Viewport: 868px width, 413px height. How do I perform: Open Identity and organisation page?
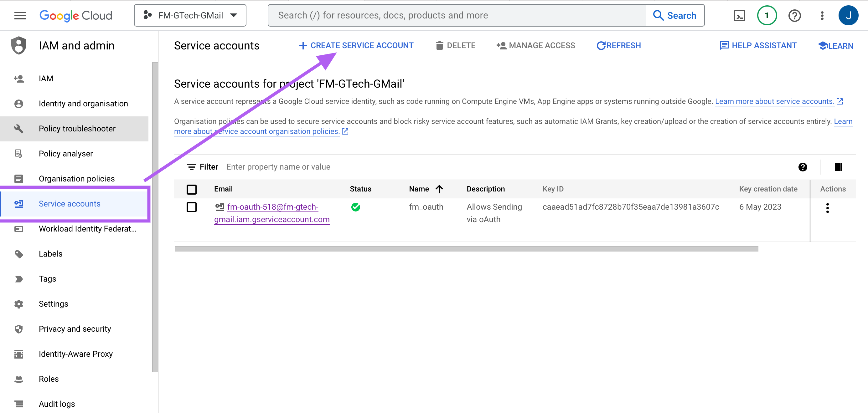(74, 104)
